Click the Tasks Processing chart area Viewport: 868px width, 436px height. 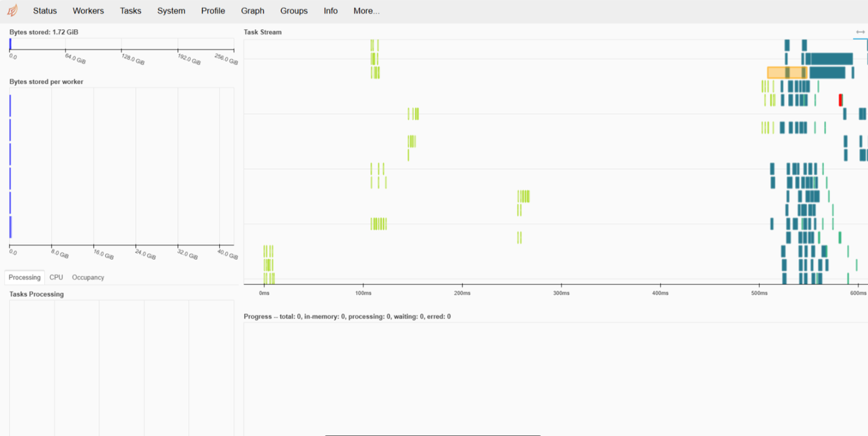(121, 366)
